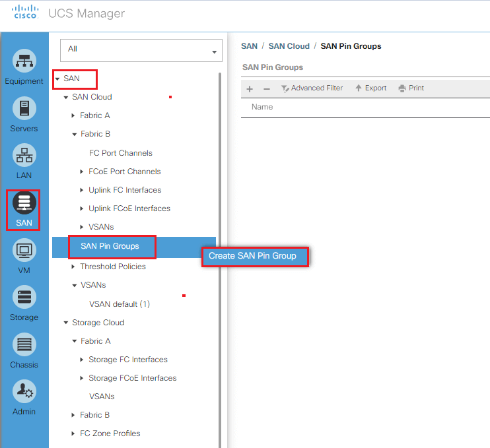Open the Admin navigation icon
The image size is (490, 448).
pos(24,391)
